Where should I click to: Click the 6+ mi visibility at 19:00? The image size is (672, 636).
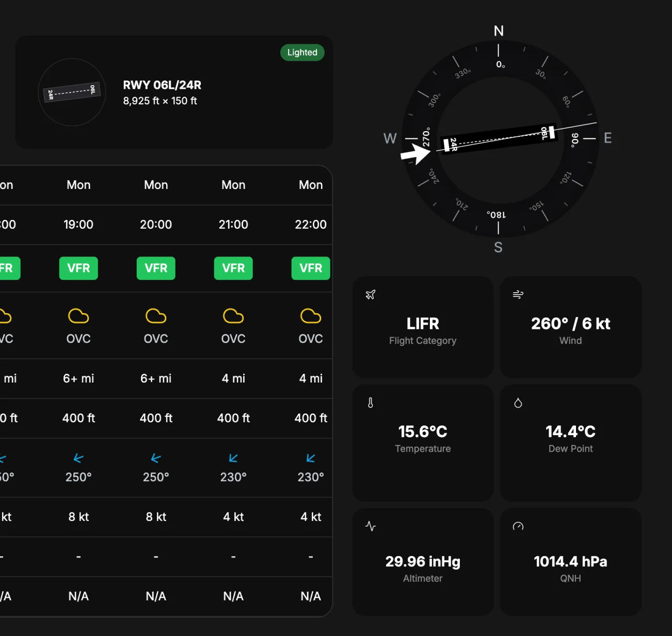pos(78,378)
